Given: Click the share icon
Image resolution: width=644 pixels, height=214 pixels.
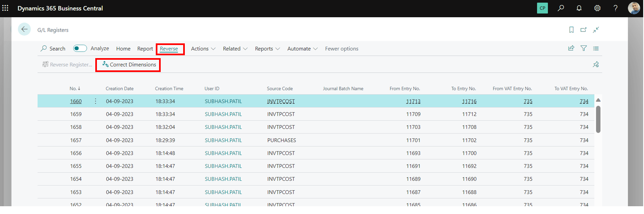Looking at the screenshot, I should [x=571, y=48].
